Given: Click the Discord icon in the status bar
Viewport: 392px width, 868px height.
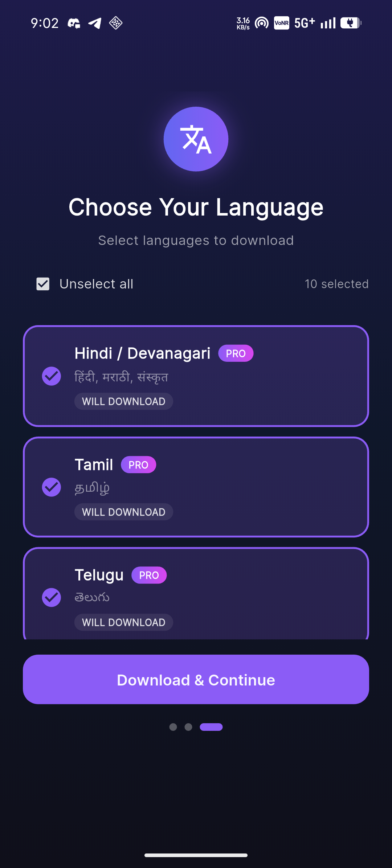Looking at the screenshot, I should click(x=74, y=23).
